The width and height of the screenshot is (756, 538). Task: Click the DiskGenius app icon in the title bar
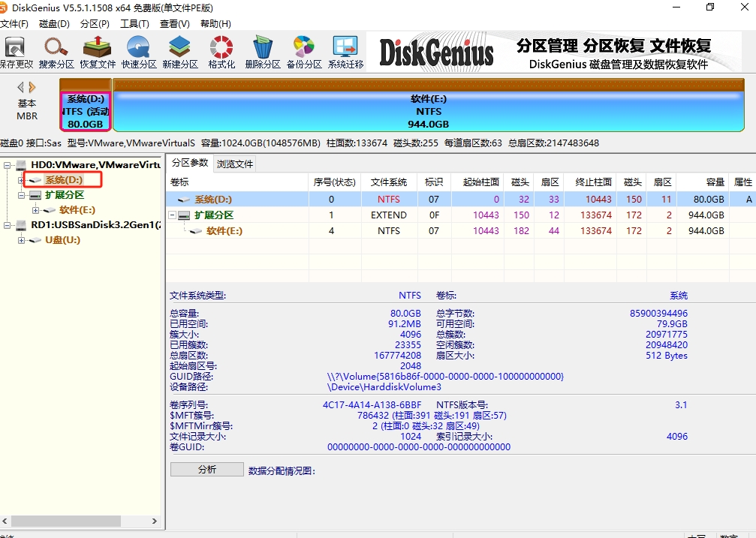click(x=3, y=8)
